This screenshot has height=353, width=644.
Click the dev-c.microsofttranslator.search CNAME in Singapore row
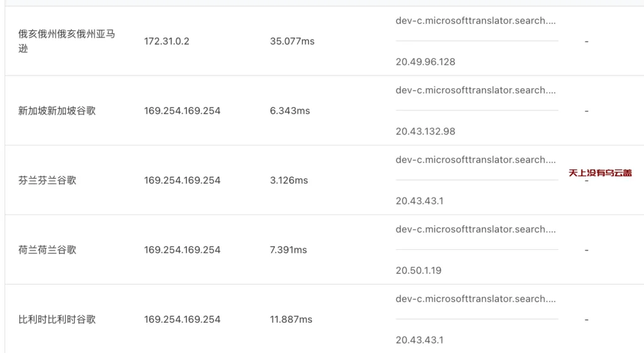click(x=475, y=90)
